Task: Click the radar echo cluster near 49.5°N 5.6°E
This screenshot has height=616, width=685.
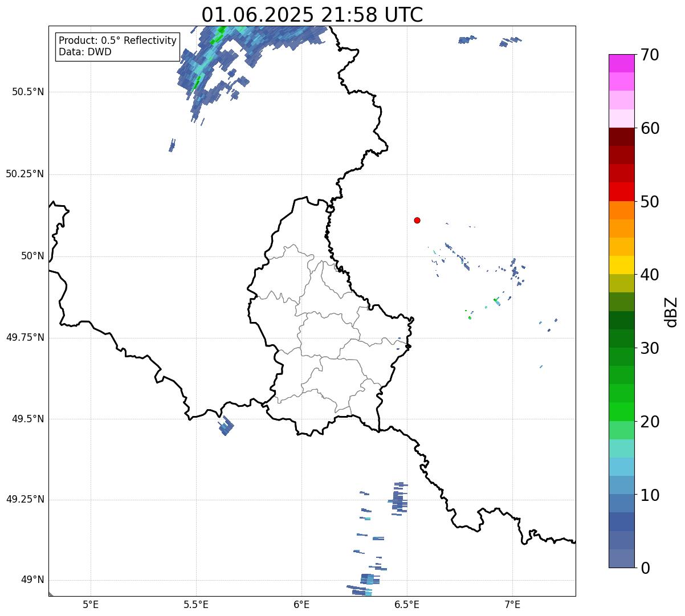Action: click(227, 426)
